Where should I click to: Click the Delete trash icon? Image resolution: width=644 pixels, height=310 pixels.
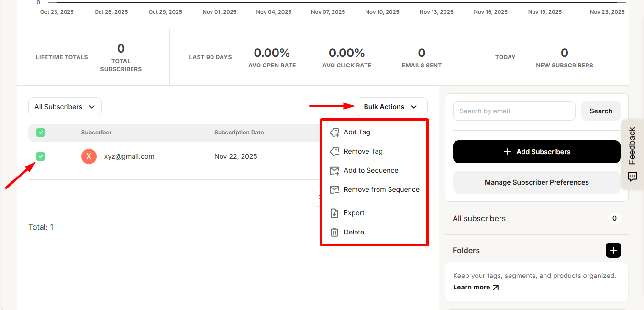(x=334, y=232)
